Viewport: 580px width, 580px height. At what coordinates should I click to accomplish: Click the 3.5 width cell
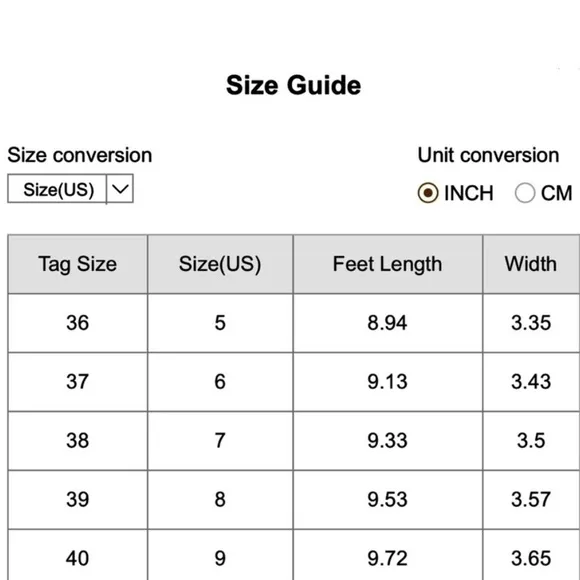tap(531, 441)
